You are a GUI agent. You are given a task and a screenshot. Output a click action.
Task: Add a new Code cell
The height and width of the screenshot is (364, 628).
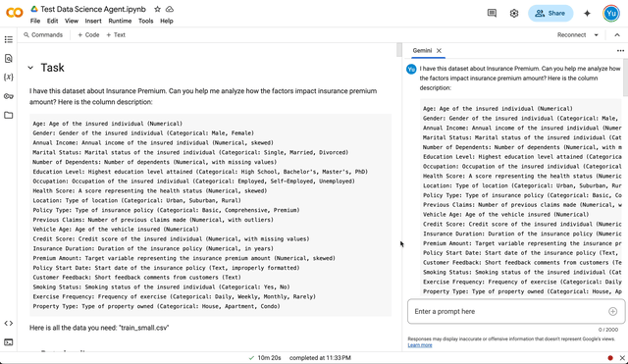(x=88, y=35)
